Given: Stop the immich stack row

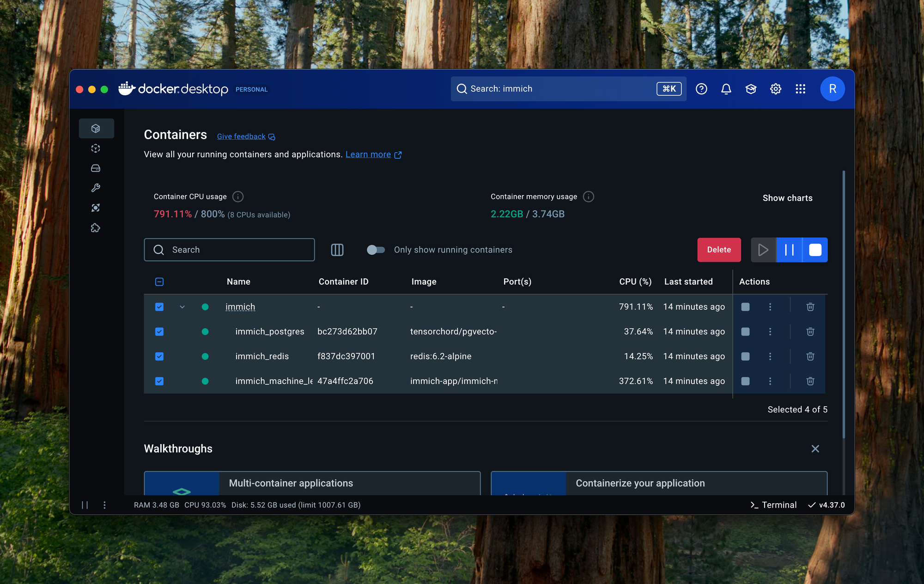Looking at the screenshot, I should pyautogui.click(x=745, y=307).
